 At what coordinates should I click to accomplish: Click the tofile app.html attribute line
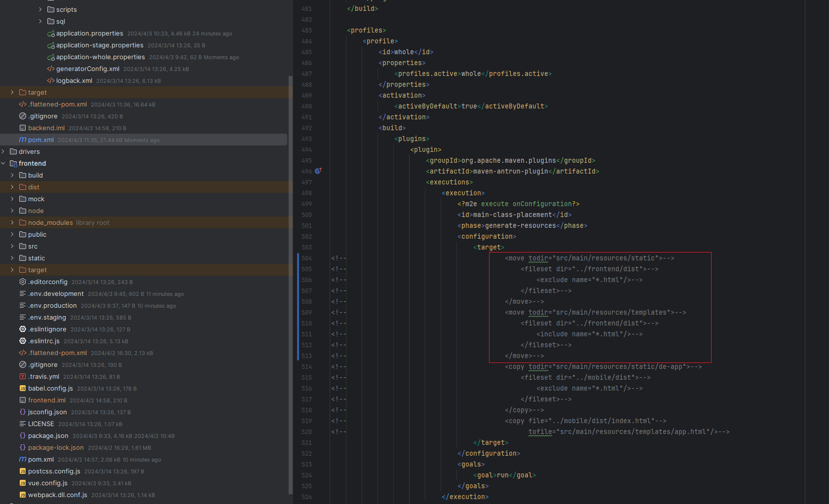tap(629, 432)
